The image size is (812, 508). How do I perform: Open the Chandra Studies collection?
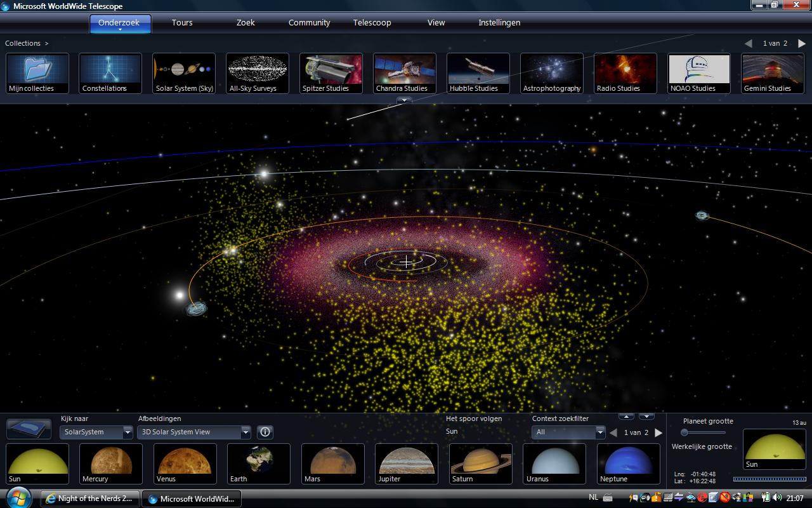tap(405, 74)
